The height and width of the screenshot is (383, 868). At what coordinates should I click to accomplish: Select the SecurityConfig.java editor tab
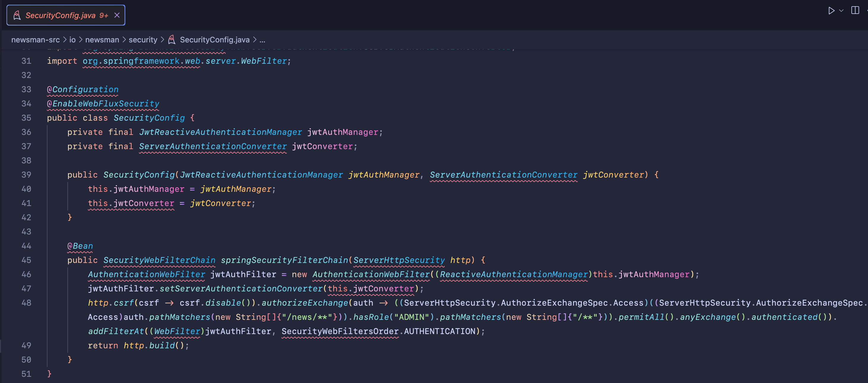pyautogui.click(x=61, y=15)
